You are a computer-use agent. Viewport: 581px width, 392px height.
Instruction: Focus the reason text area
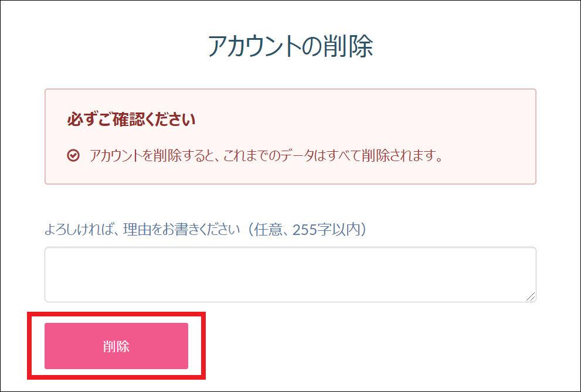tap(290, 274)
